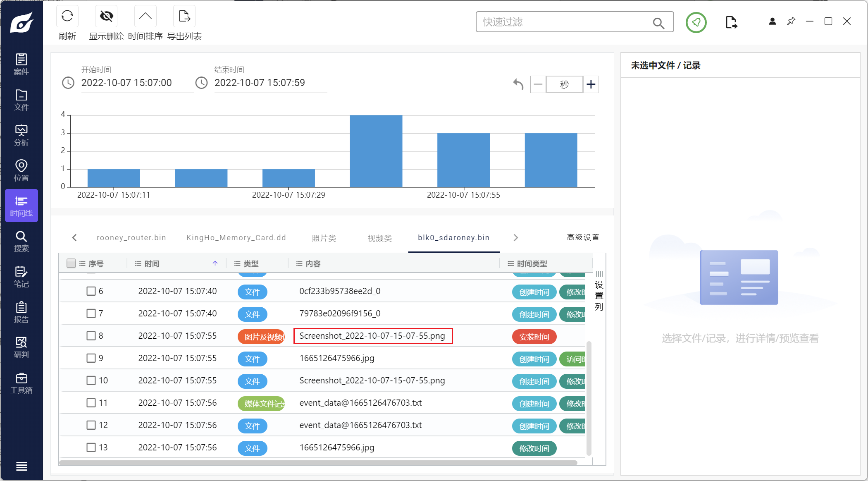Click the end time clock icon
Image resolution: width=868 pixels, height=481 pixels.
click(201, 83)
